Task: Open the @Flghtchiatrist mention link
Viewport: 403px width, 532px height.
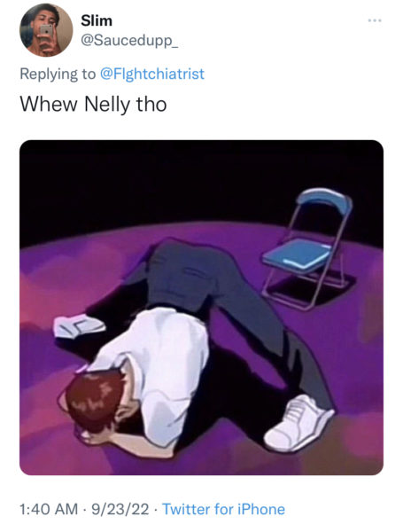Action: (151, 74)
